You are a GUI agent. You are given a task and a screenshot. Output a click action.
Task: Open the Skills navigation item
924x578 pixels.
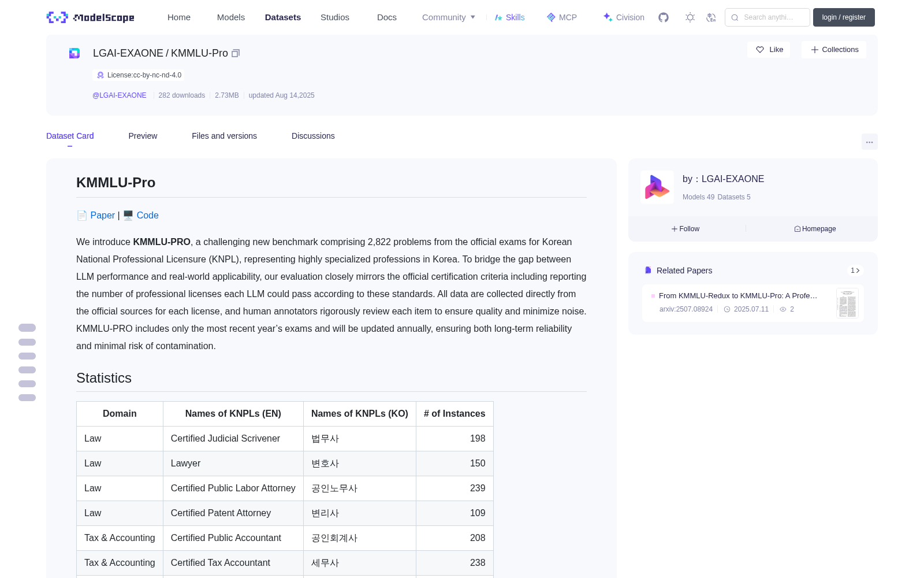(509, 17)
